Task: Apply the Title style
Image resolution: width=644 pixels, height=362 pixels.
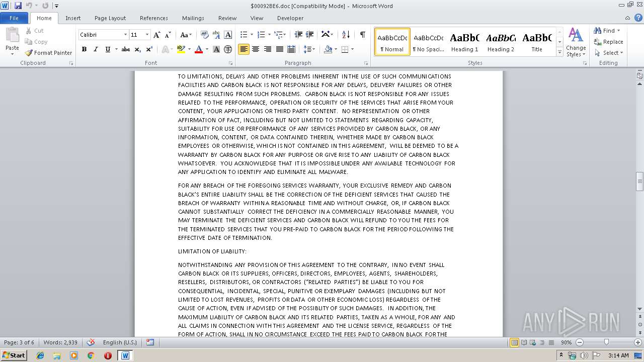Action: pos(537,42)
